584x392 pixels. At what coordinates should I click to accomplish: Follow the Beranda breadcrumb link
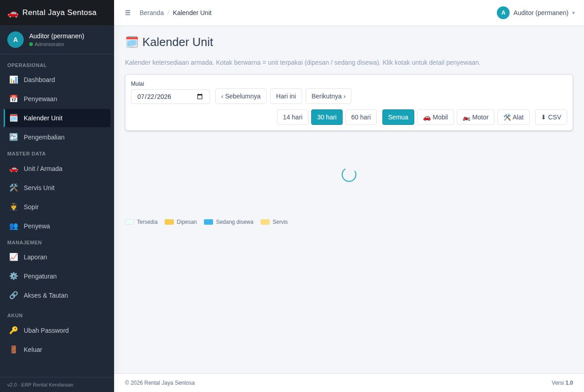(x=151, y=13)
